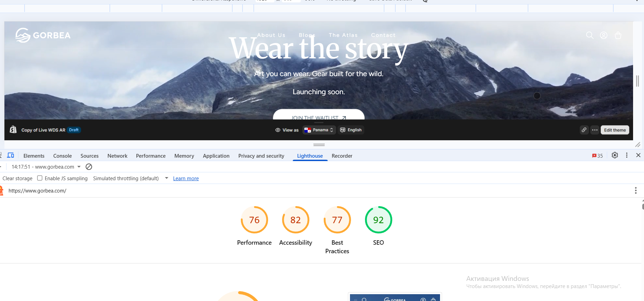
Task: Open the account profile icon in the header
Action: point(604,35)
